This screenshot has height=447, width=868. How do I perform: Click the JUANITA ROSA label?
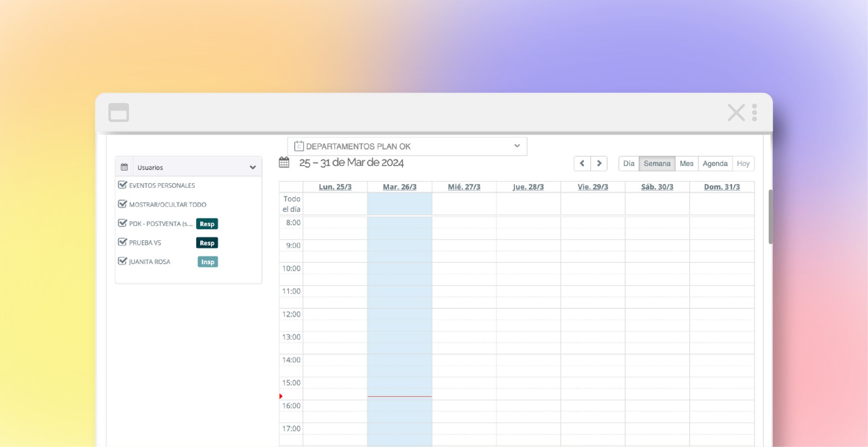coord(150,262)
